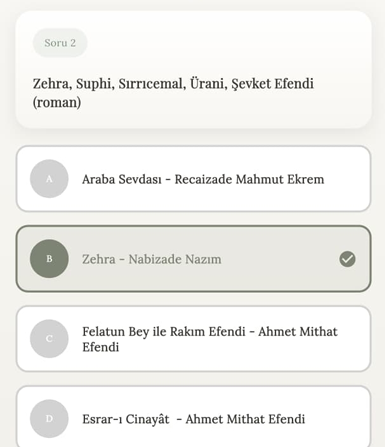
Task: Choose Felatun Bey ile Rakım Efendi option
Action: pos(193,339)
